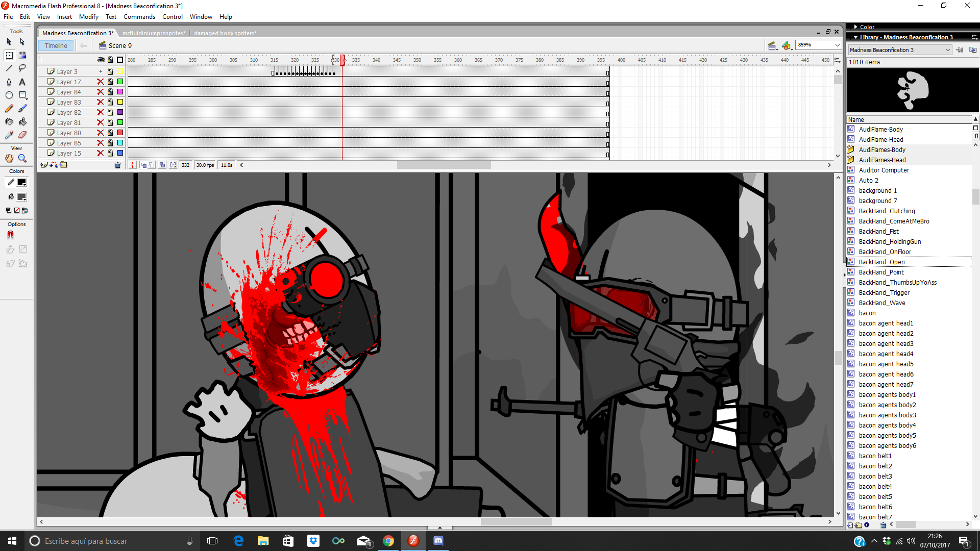Open the Commands menu
The image size is (980, 551).
[x=139, y=17]
